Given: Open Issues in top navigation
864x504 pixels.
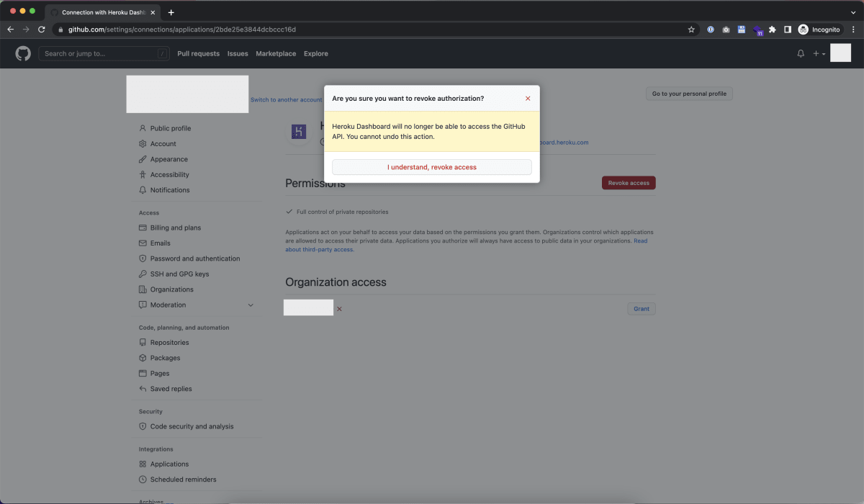Looking at the screenshot, I should [x=238, y=53].
